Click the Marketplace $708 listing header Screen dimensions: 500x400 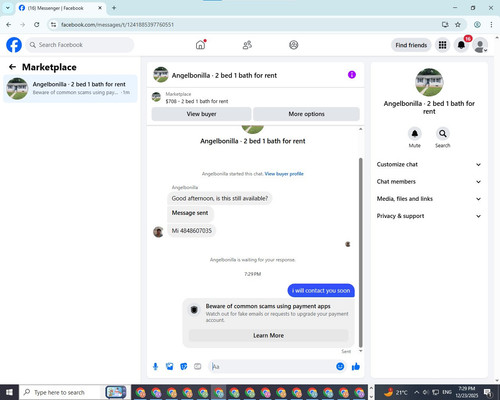pos(256,98)
